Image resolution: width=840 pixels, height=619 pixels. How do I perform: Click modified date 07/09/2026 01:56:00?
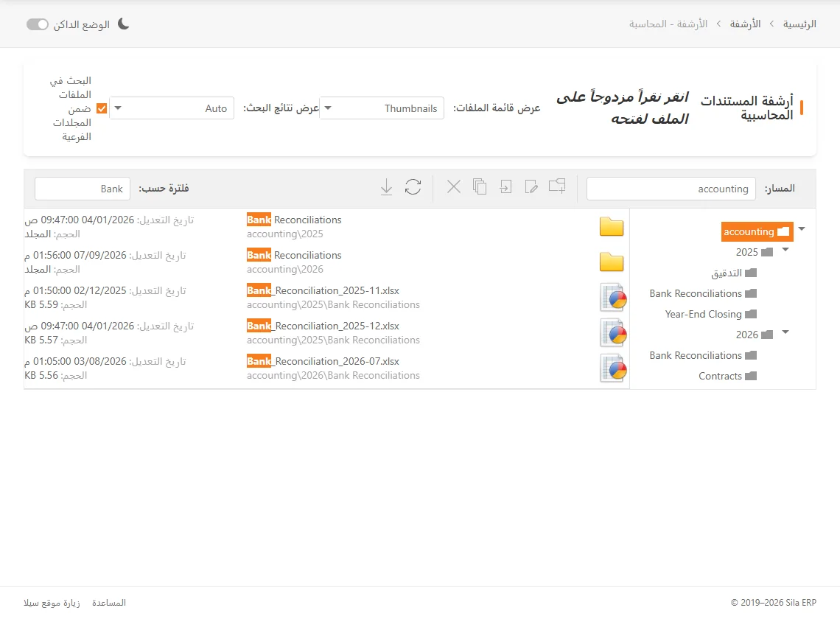[x=75, y=256]
